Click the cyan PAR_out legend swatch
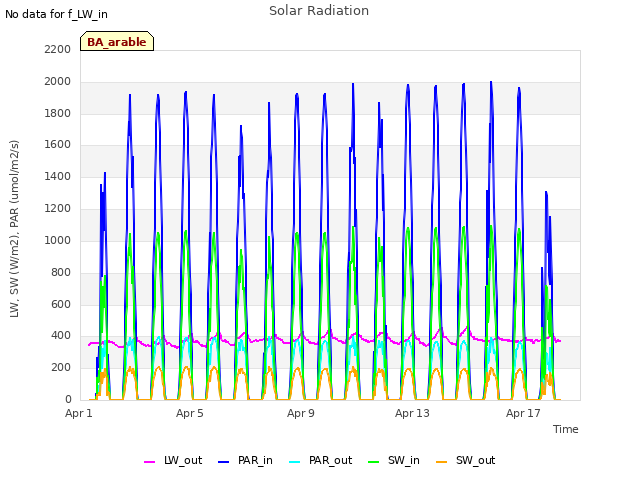 point(295,462)
